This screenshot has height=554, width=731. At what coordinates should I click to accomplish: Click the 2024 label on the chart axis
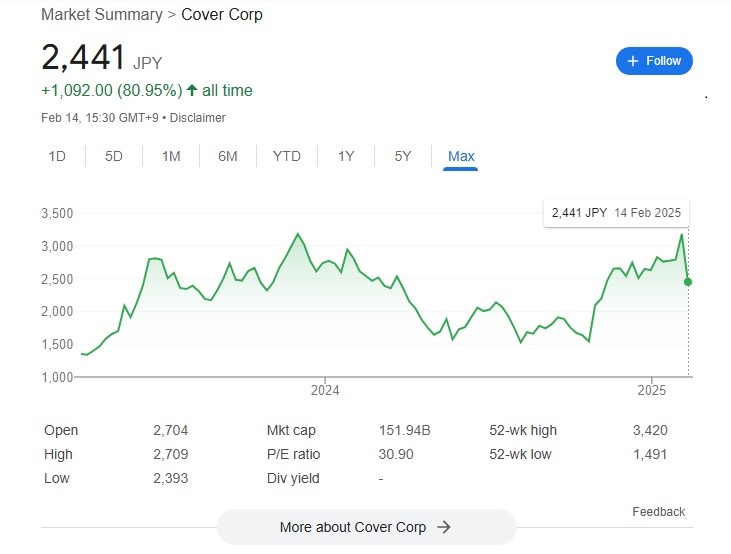click(325, 390)
